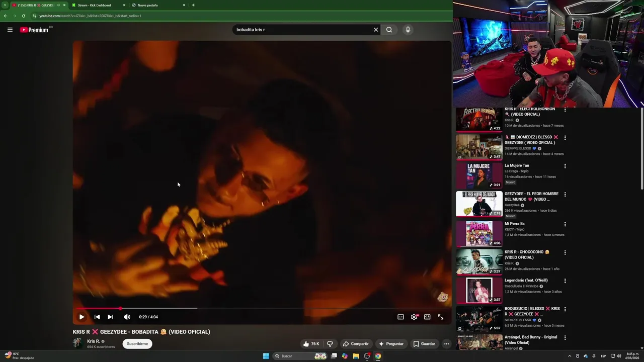644x362 pixels.
Task: Skip to the previous video in the player
Action: (x=97, y=317)
